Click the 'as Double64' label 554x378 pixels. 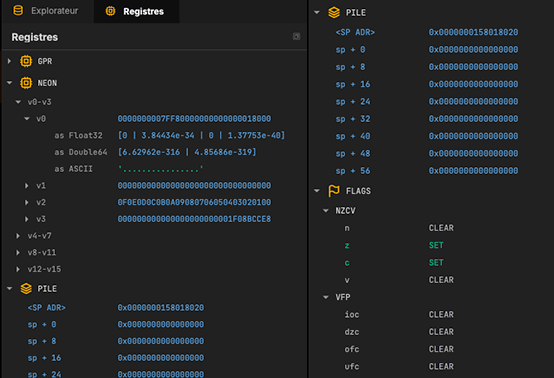[x=81, y=152]
